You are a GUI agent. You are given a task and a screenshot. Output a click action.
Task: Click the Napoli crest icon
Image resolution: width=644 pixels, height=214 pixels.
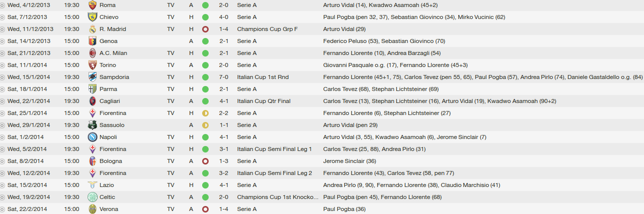coord(92,137)
